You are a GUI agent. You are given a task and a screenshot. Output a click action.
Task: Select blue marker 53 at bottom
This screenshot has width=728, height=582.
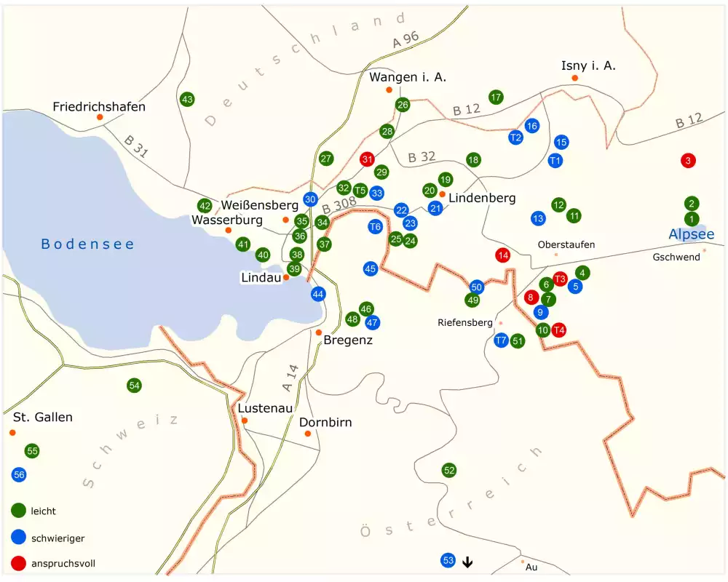[x=448, y=560]
